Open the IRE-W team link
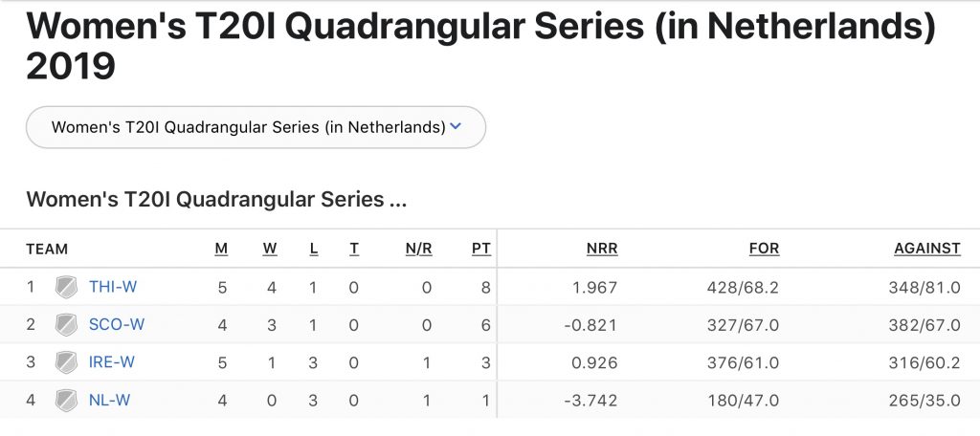Image resolution: width=980 pixels, height=436 pixels. click(x=112, y=361)
